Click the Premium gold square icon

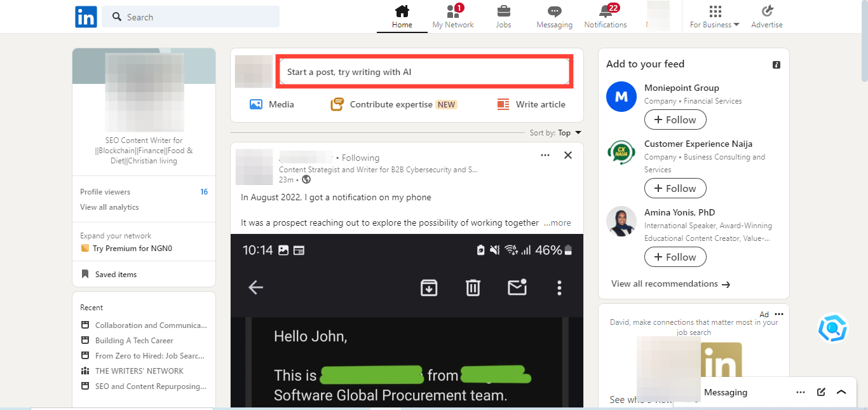pos(85,249)
